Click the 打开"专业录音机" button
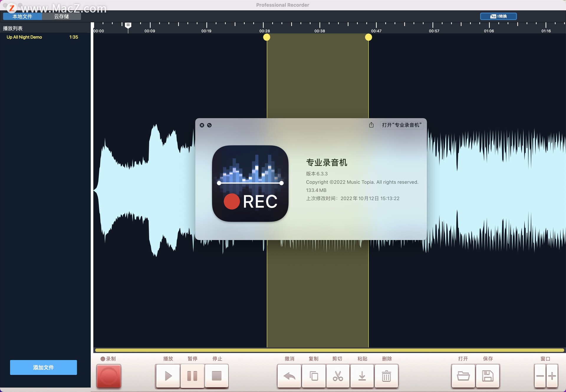566x392 pixels. click(x=402, y=125)
